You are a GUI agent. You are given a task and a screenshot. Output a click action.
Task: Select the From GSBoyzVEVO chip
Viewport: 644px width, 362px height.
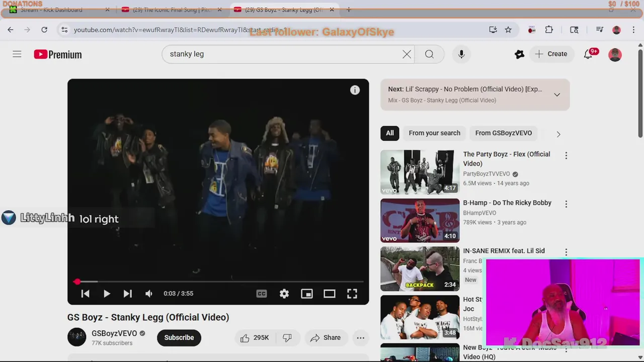504,133
